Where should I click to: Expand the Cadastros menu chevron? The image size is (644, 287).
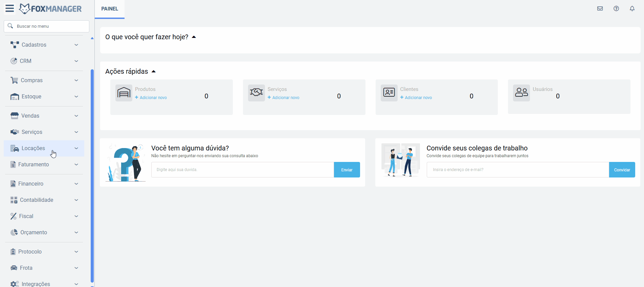coord(76,45)
